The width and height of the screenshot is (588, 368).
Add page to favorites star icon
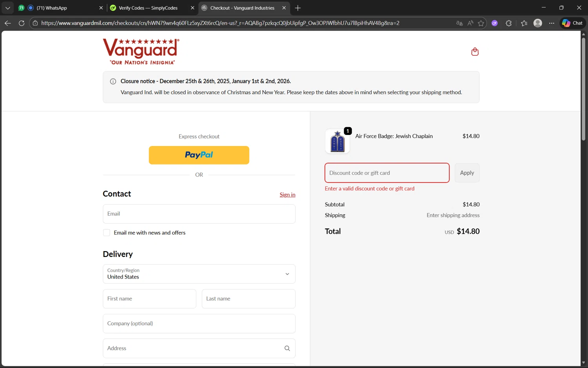pyautogui.click(x=481, y=23)
